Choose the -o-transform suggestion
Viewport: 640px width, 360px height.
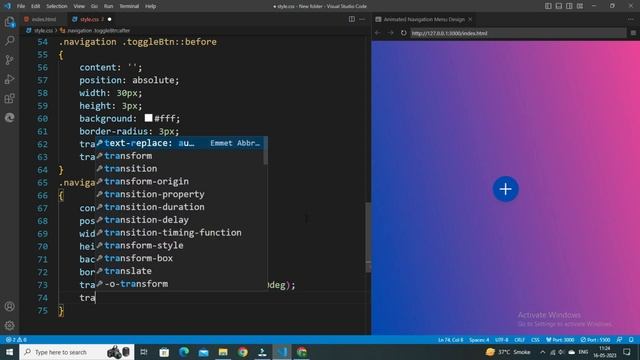click(180, 284)
